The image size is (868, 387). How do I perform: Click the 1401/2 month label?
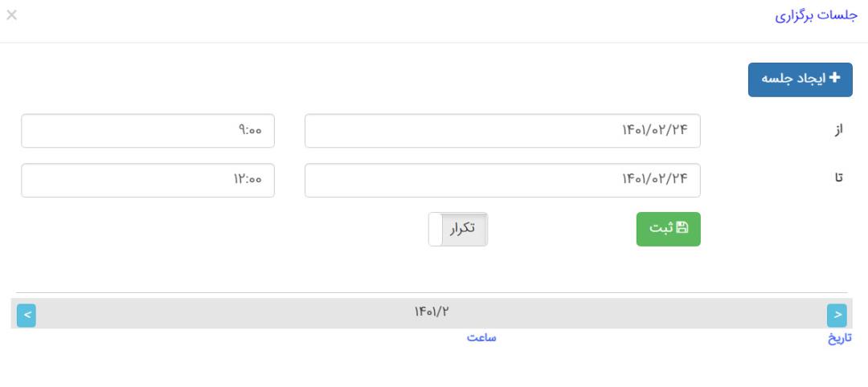(x=432, y=312)
